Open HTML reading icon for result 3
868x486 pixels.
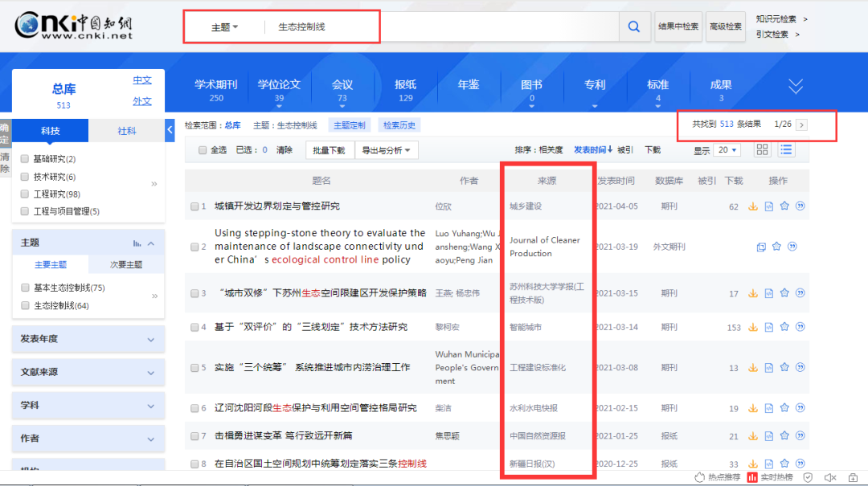(x=768, y=293)
